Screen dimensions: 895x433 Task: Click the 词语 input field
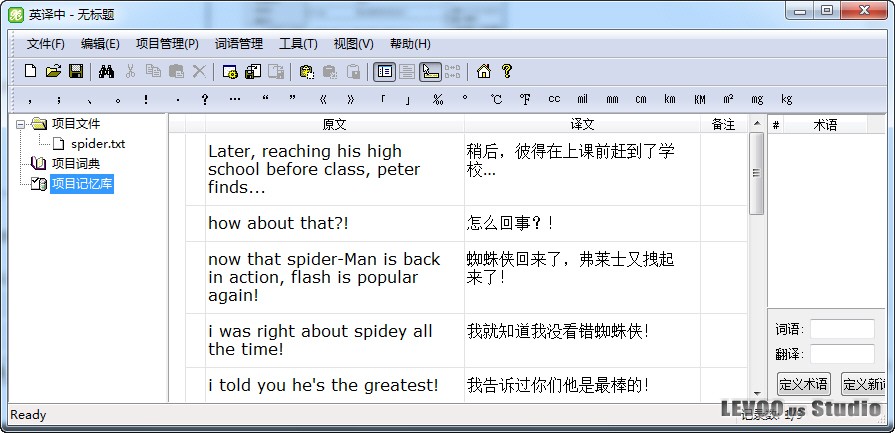(842, 329)
